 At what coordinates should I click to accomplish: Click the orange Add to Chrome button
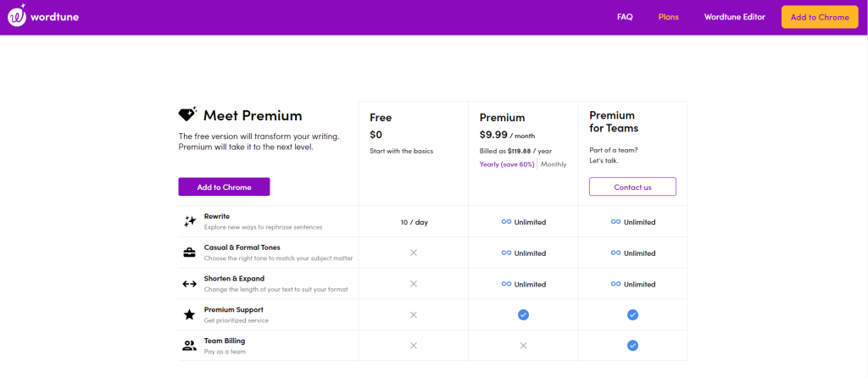(x=820, y=17)
